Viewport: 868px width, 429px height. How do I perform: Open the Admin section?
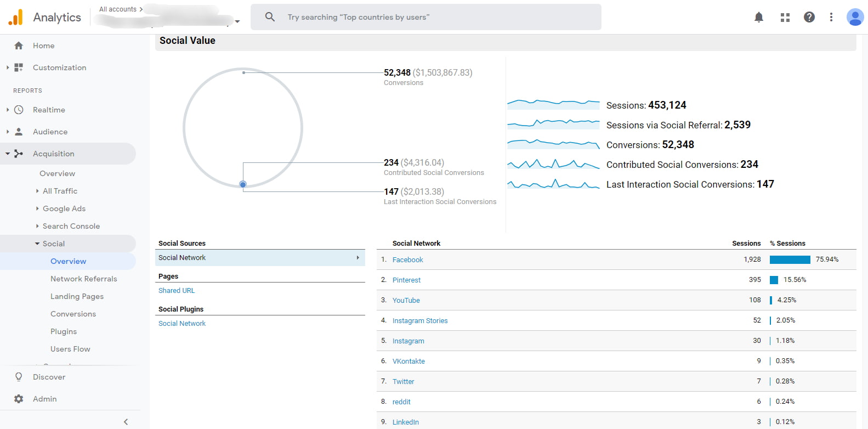pos(45,399)
